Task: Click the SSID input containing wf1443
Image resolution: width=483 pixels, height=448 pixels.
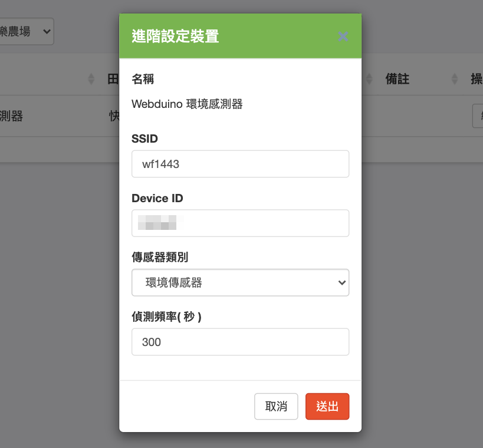Action: click(240, 164)
